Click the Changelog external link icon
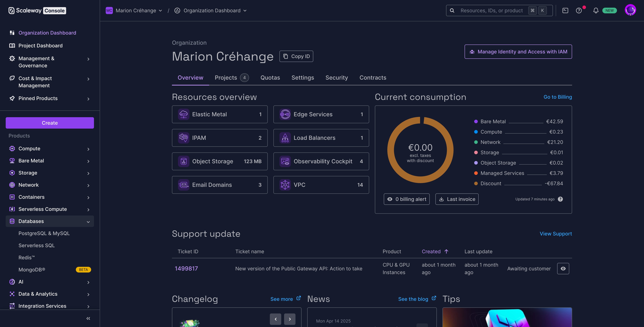Image resolution: width=644 pixels, height=327 pixels. point(299,298)
